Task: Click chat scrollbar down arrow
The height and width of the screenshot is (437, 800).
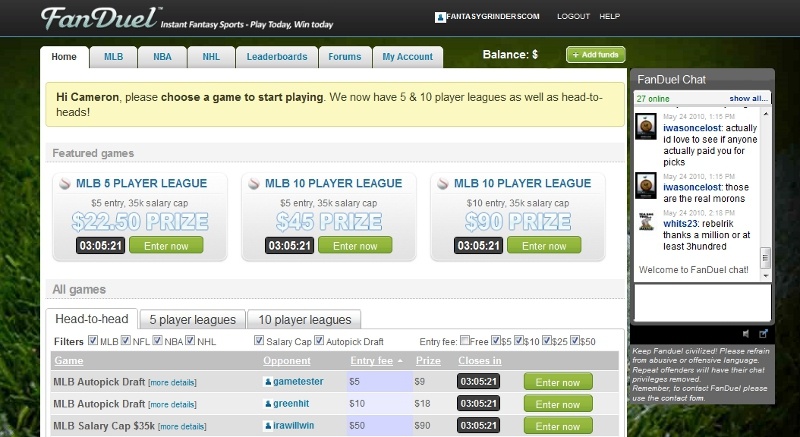Action: pos(765,276)
